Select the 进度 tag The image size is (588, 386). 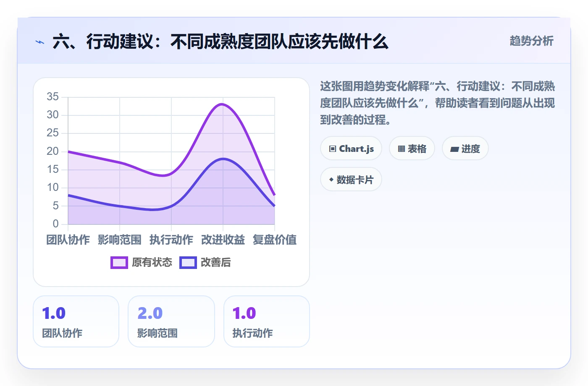(x=465, y=149)
